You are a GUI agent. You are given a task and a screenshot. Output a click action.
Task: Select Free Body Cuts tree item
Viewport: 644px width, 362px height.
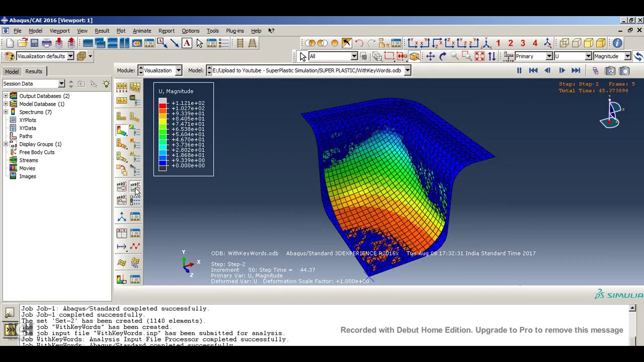click(37, 152)
